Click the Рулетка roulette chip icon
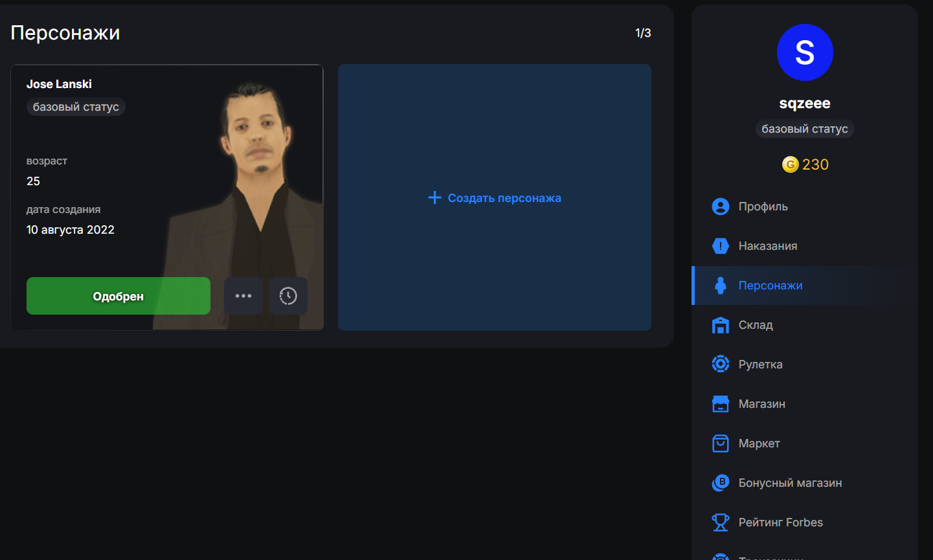The image size is (933, 560). pos(720,364)
